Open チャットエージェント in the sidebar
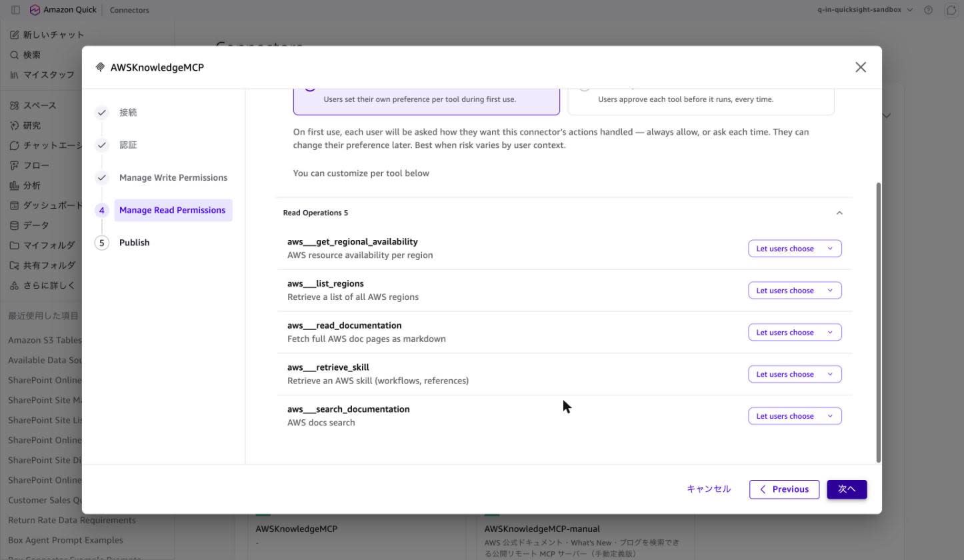The height and width of the screenshot is (560, 964). [x=45, y=145]
